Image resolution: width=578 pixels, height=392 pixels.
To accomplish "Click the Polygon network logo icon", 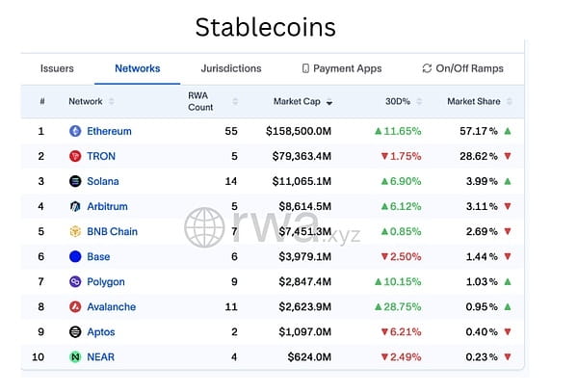I will click(75, 282).
